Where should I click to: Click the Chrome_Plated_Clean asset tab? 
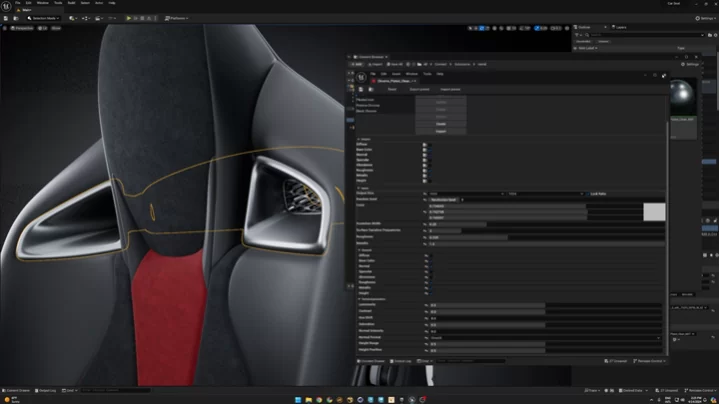pyautogui.click(x=395, y=81)
